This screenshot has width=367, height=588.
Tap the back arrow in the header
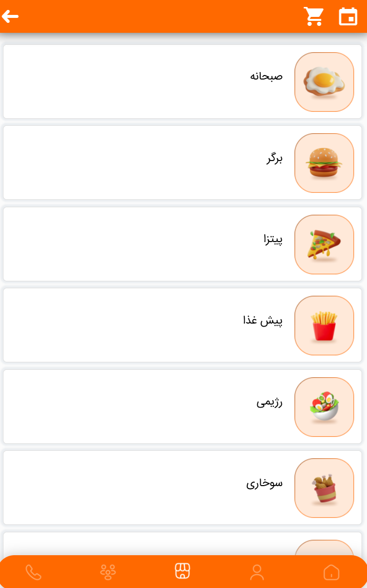(10, 16)
